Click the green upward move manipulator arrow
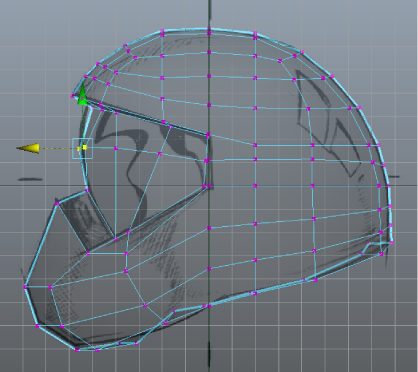The image size is (418, 372). 82,94
